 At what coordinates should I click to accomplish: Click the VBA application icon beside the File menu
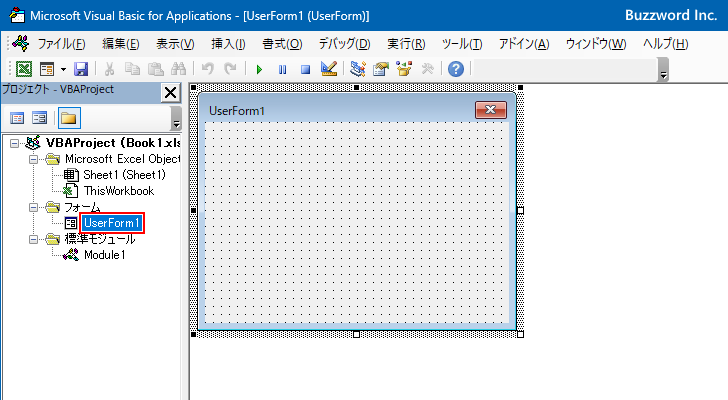21,43
